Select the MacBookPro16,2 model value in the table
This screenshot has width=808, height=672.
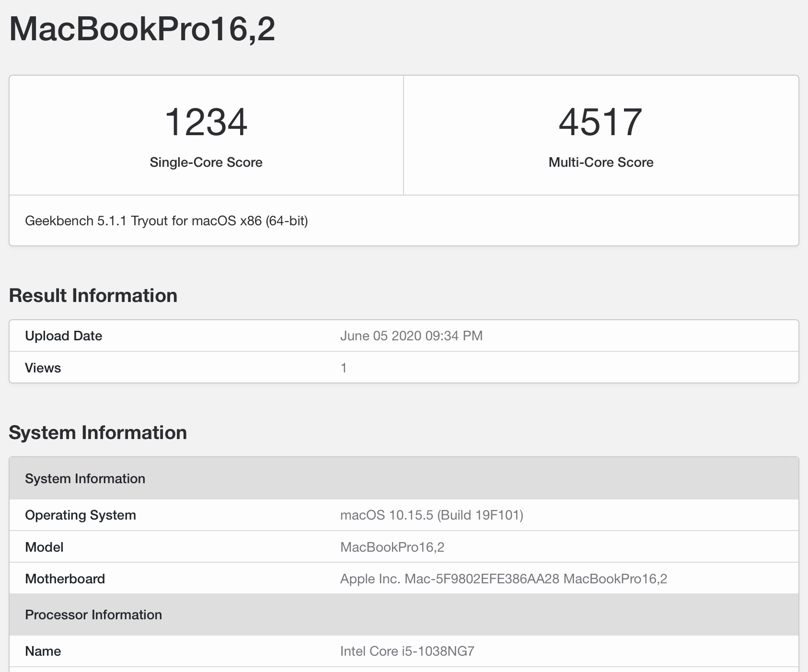click(x=392, y=547)
